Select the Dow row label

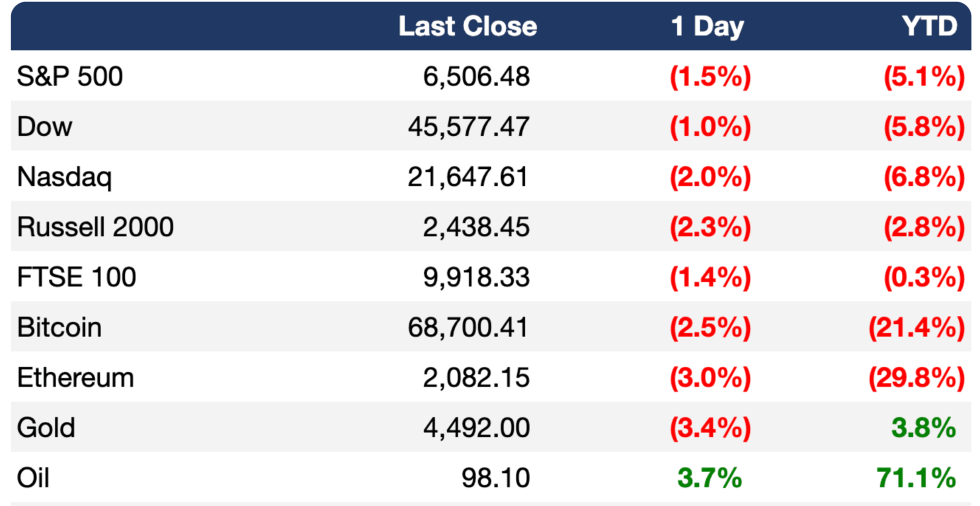pos(44,126)
